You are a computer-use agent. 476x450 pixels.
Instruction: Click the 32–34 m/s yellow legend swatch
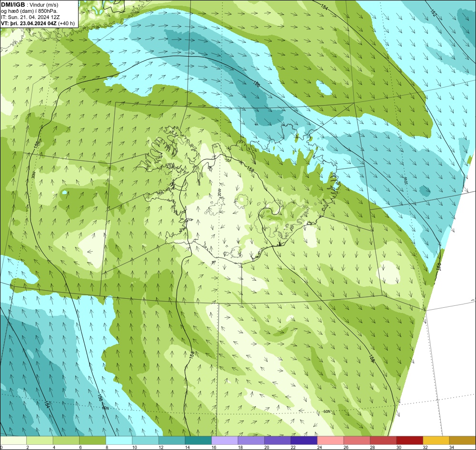point(436,440)
